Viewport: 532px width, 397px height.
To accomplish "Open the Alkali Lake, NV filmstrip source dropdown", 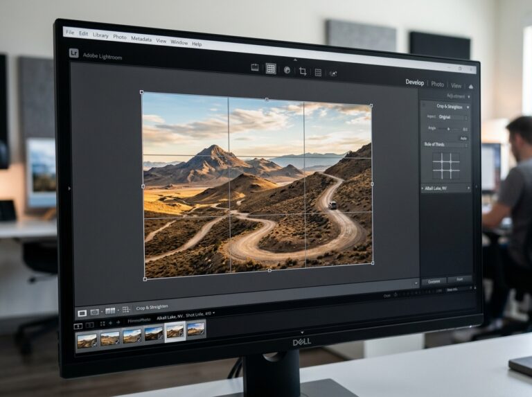I will [186, 315].
